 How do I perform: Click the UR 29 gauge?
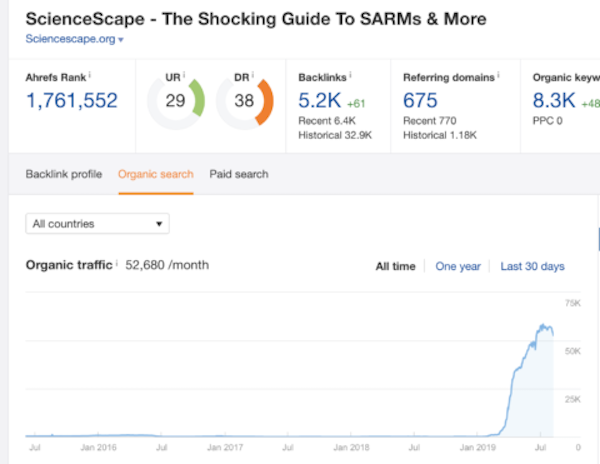coord(176,101)
